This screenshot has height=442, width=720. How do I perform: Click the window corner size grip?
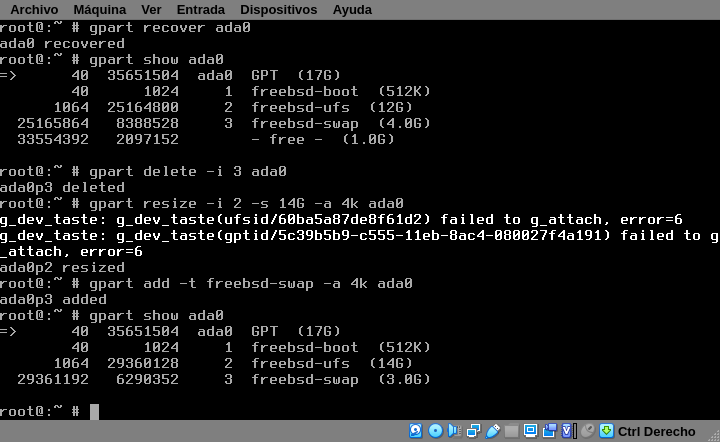tap(714, 436)
